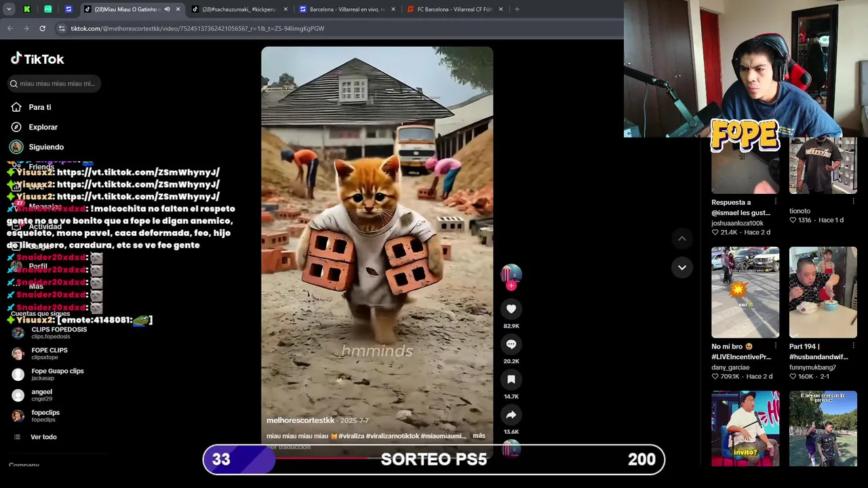
Task: Open the melhorescortestkk creator profile link
Action: (x=300, y=420)
